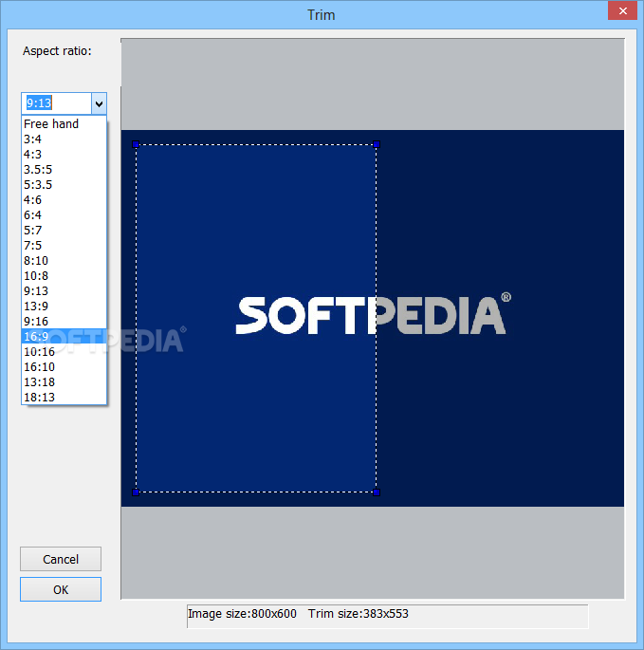This screenshot has width=644, height=650.
Task: Choose the 10:16 ratio option
Action: click(x=64, y=351)
